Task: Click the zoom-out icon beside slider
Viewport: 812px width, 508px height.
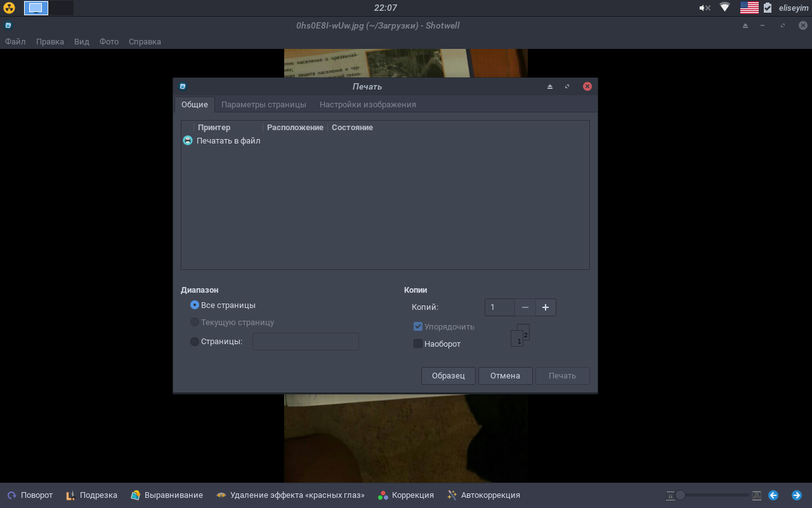Action: 670,495
